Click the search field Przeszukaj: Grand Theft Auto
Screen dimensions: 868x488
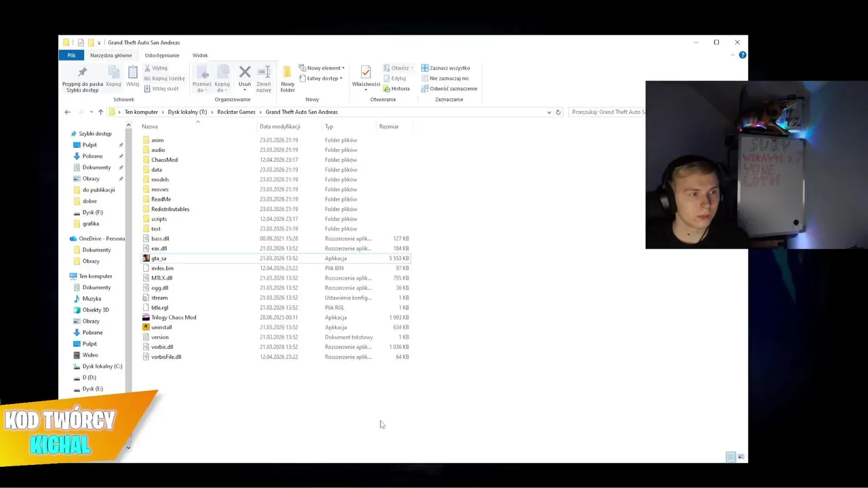tap(607, 112)
